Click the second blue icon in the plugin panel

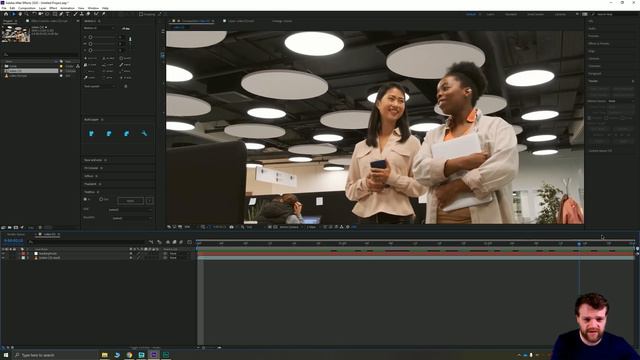[x=109, y=133]
